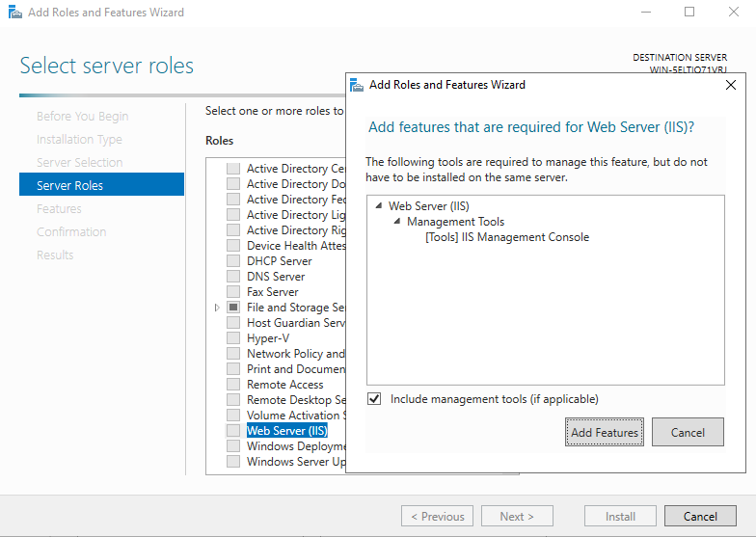Collapse the Management Tools tree node

click(x=397, y=222)
